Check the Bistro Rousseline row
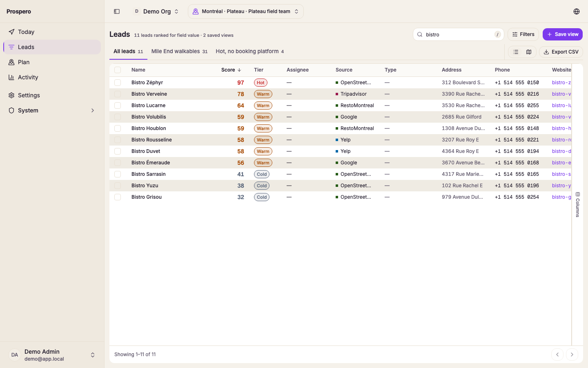Viewport: 588px width, 368px height. 118,140
